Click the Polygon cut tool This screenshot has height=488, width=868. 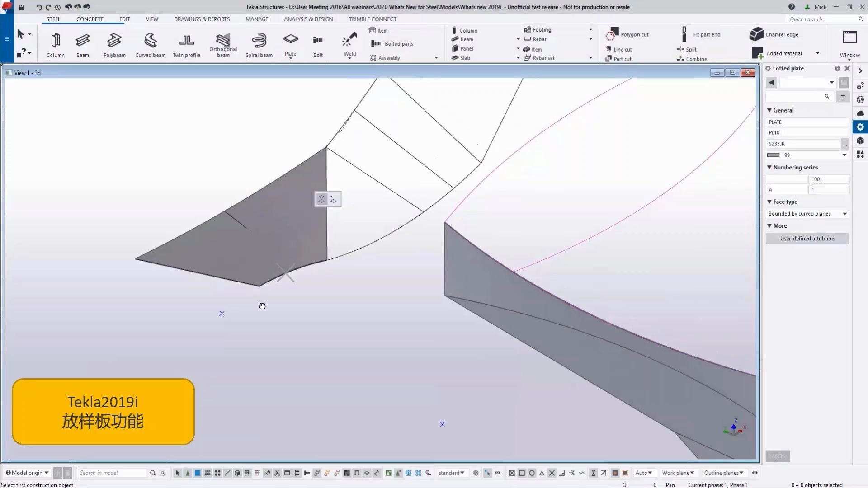(x=627, y=34)
